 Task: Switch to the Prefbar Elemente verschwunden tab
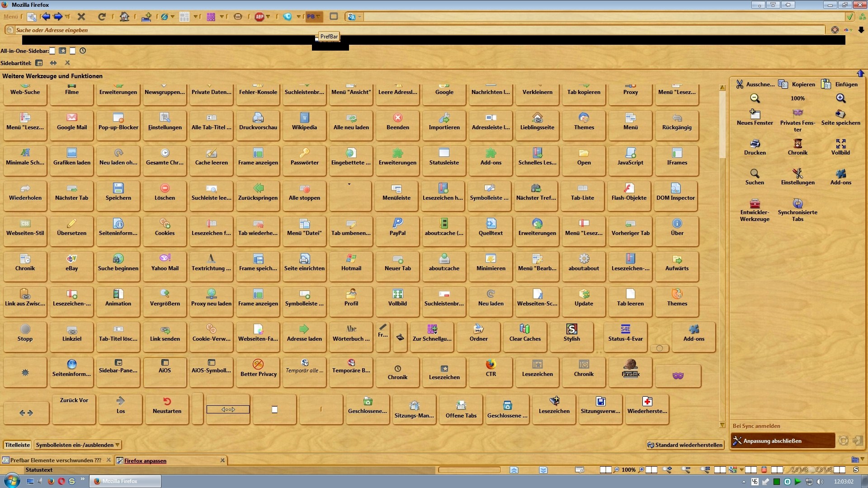click(55, 460)
